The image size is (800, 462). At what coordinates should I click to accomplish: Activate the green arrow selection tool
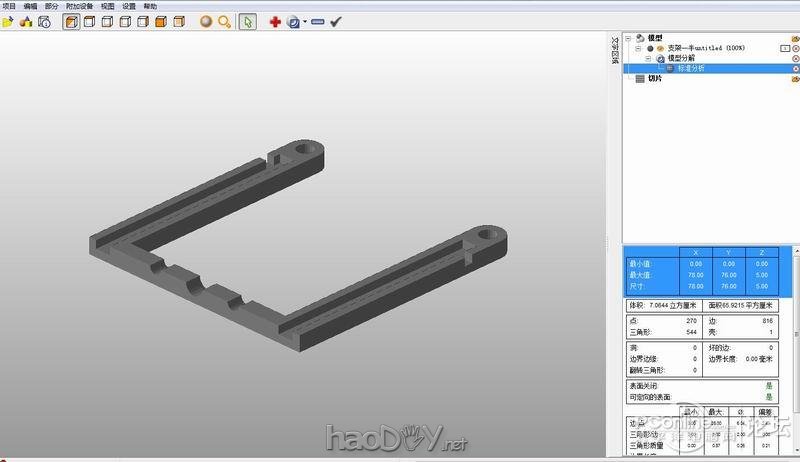click(249, 21)
